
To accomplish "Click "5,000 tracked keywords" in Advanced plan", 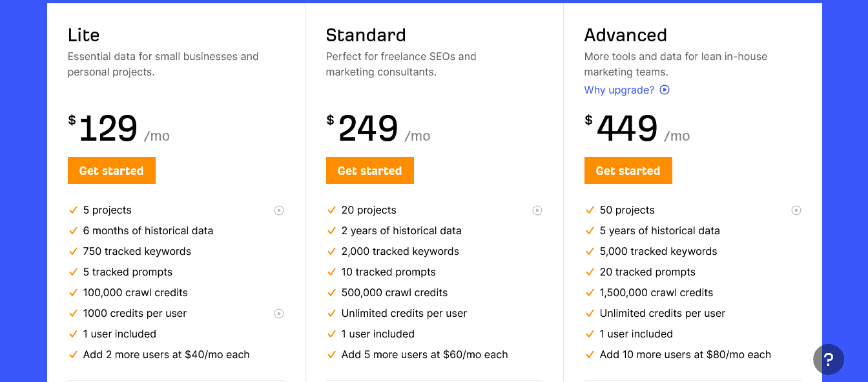I will pyautogui.click(x=657, y=251).
